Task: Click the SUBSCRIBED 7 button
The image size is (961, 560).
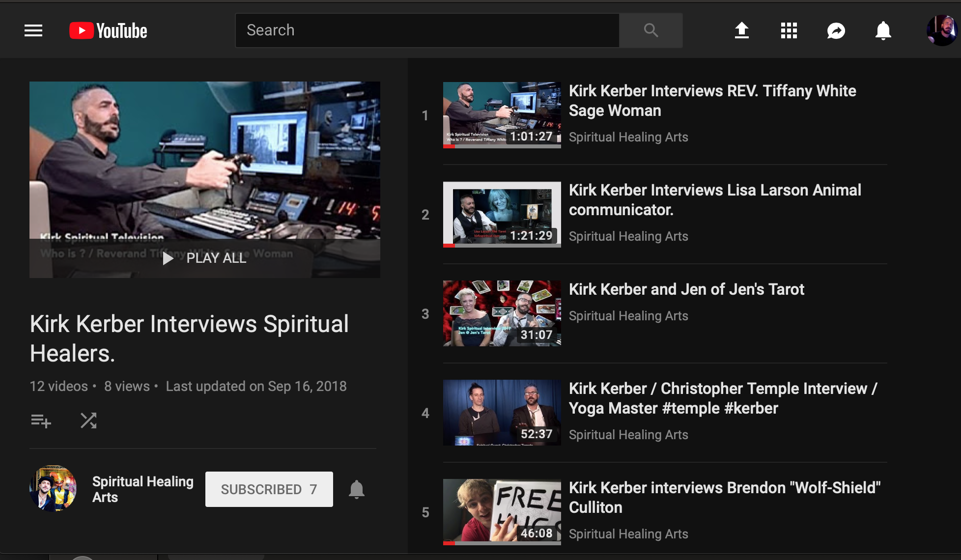Action: (269, 489)
